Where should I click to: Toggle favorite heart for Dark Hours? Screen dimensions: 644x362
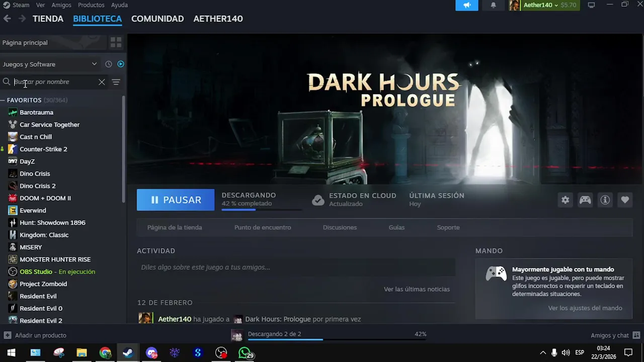[625, 200]
